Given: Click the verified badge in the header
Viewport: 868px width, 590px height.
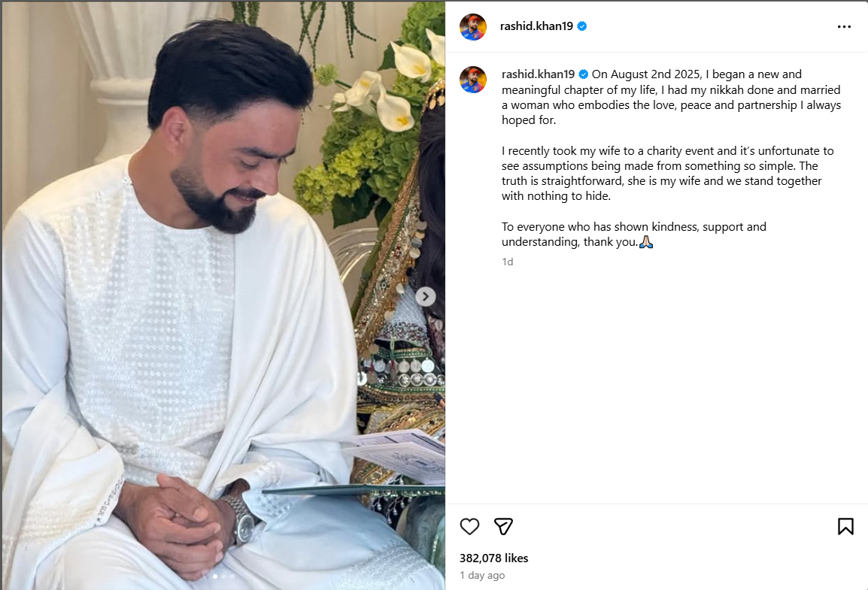Looking at the screenshot, I should pyautogui.click(x=582, y=26).
